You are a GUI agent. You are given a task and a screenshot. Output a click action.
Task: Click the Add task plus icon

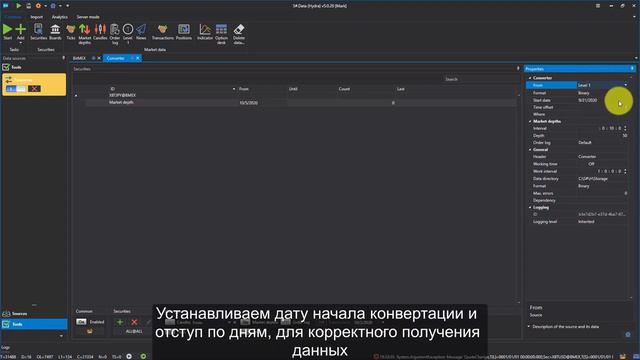[20, 29]
